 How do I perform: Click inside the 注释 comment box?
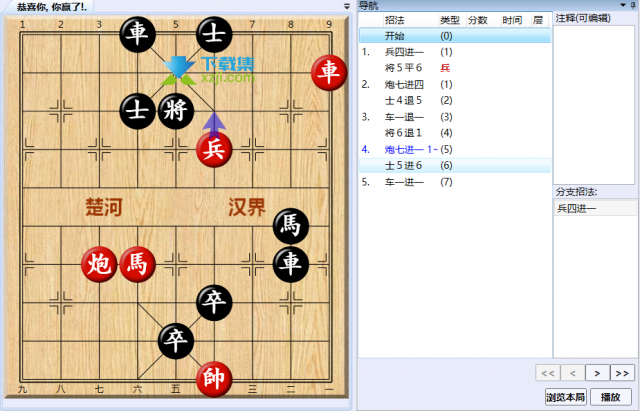(x=594, y=100)
